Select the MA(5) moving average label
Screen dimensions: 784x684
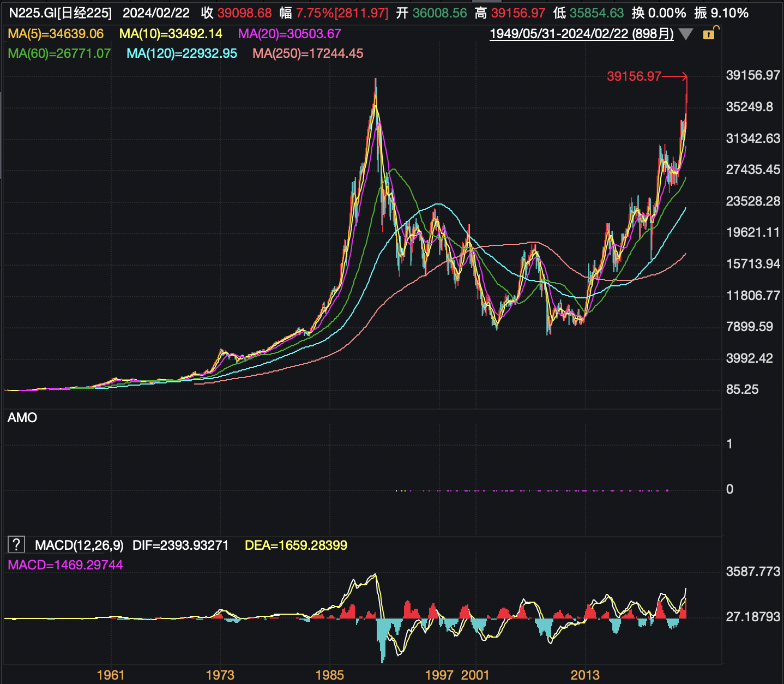coord(56,34)
